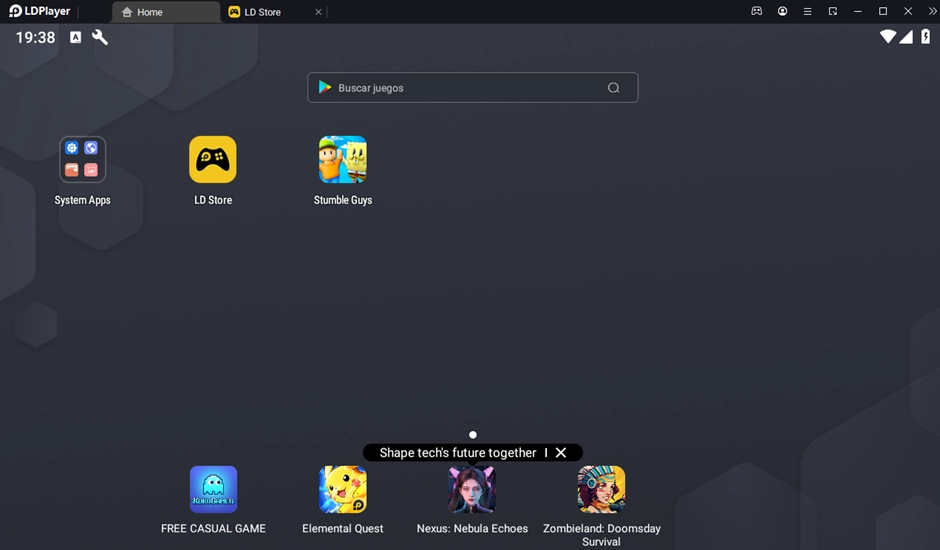Open the gamepad icon in title bar
The width and height of the screenshot is (940, 550).
(757, 11)
